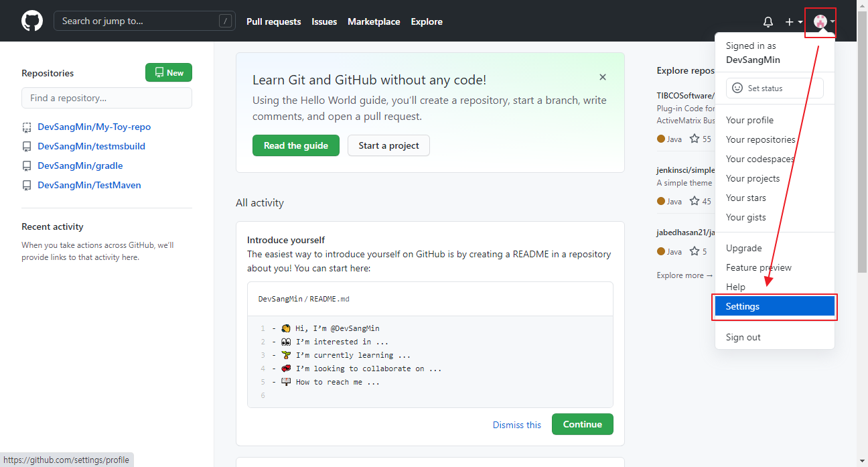This screenshot has height=467, width=868.
Task: Click Start a project
Action: click(388, 145)
